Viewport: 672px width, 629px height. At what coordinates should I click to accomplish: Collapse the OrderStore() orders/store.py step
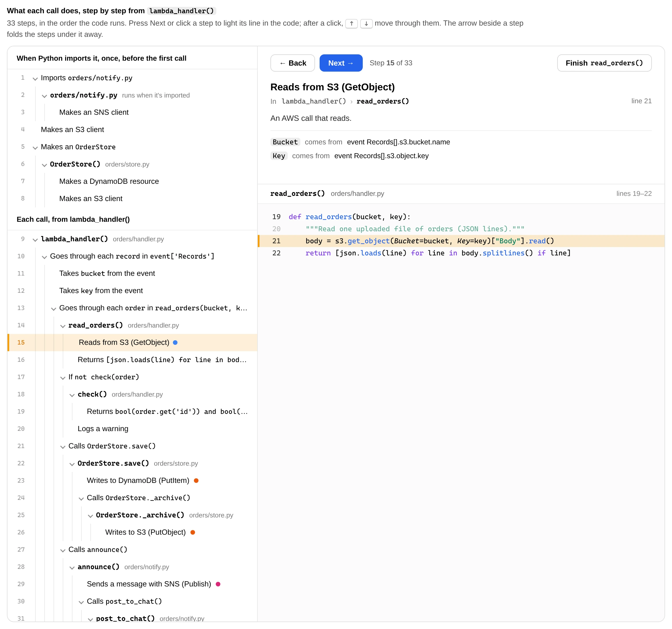pos(44,165)
